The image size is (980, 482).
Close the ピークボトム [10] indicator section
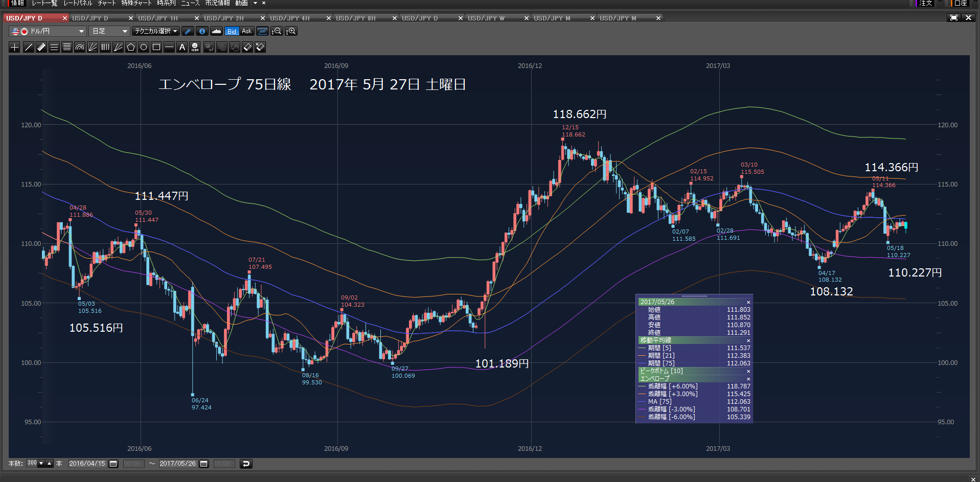748,371
